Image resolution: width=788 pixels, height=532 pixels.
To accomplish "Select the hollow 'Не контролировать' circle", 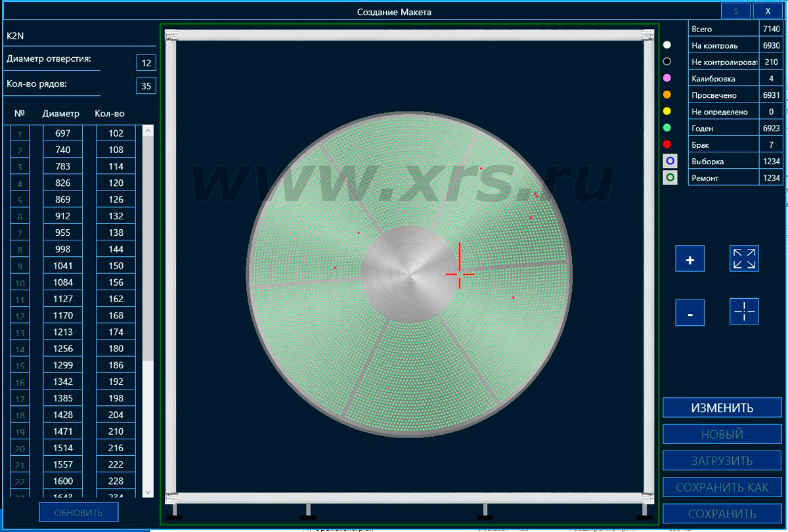I will pos(667,61).
